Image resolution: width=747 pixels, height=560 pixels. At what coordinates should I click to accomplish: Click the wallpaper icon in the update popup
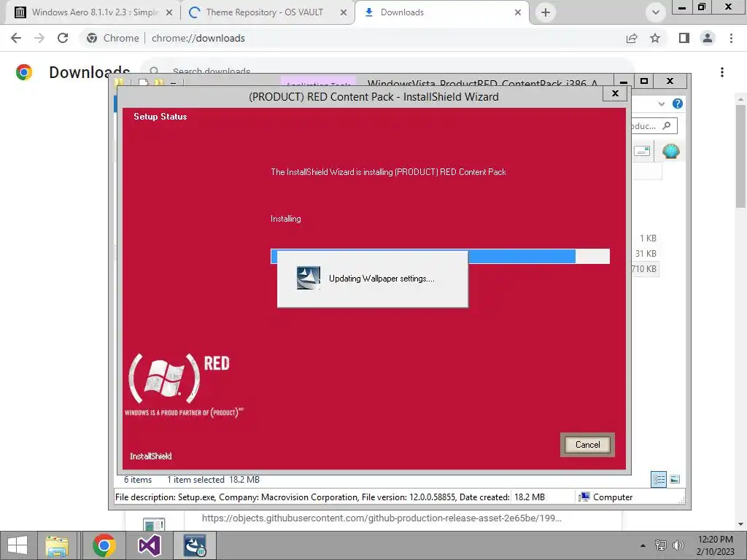[309, 278]
